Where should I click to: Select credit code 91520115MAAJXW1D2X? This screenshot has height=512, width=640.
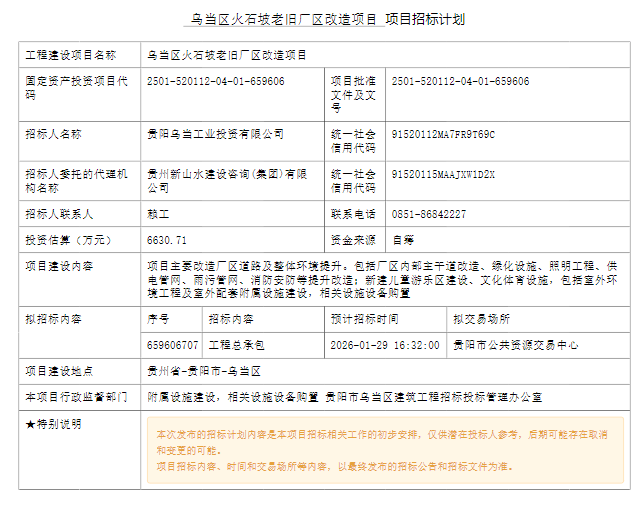443,174
